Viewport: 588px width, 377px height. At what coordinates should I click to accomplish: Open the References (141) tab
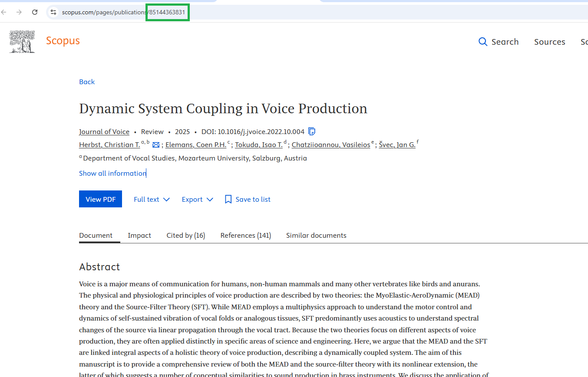245,235
